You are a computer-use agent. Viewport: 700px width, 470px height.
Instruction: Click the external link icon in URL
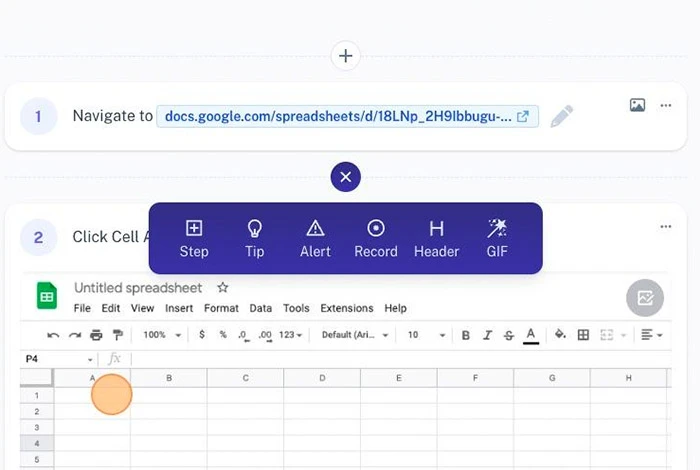coord(523,116)
